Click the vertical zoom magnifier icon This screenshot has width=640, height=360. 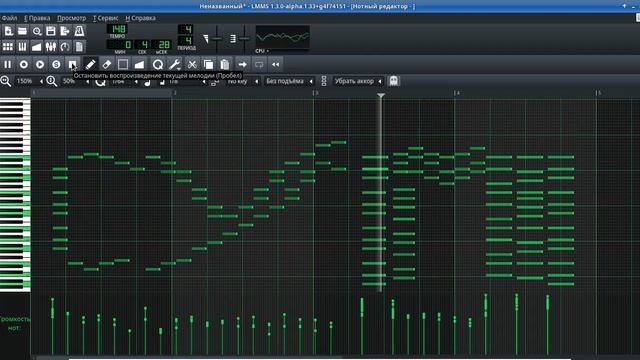pyautogui.click(x=52, y=81)
